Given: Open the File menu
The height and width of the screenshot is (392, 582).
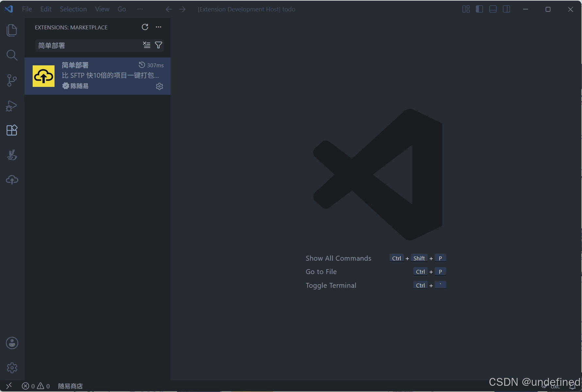Looking at the screenshot, I should [x=27, y=9].
